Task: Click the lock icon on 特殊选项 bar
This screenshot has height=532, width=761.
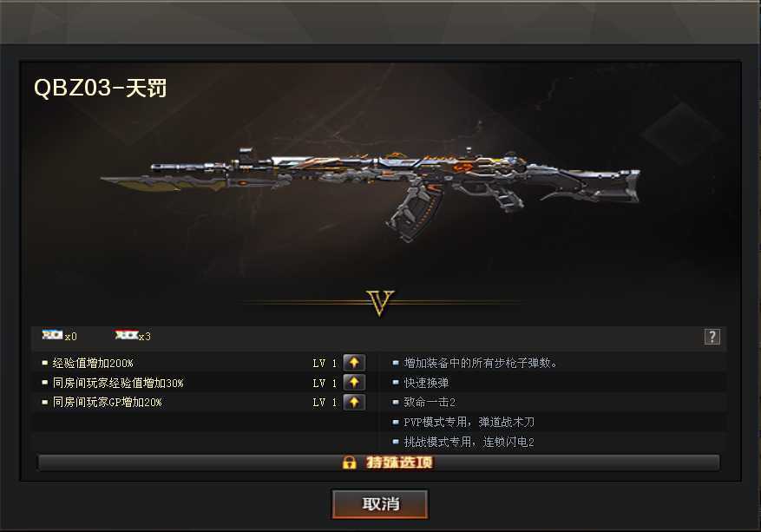Action: [x=349, y=463]
